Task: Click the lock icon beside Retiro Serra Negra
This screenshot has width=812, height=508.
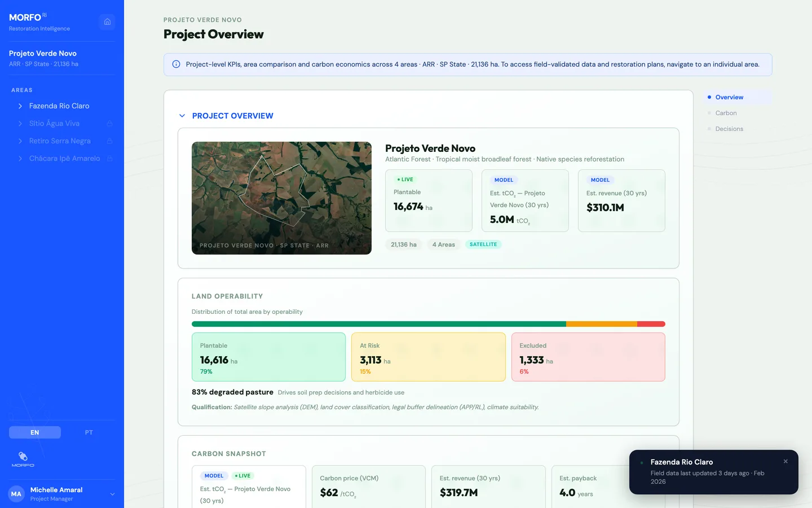Action: click(110, 141)
